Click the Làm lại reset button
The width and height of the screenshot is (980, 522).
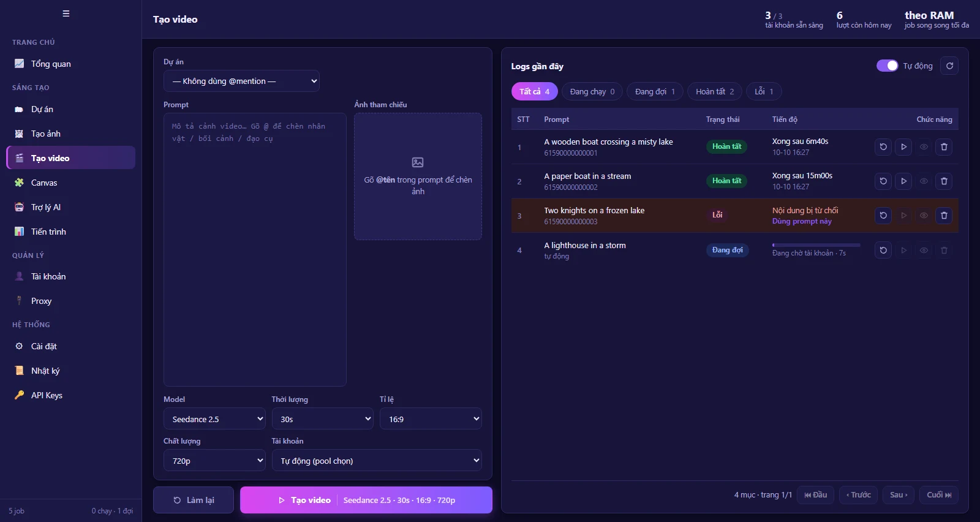pos(194,500)
